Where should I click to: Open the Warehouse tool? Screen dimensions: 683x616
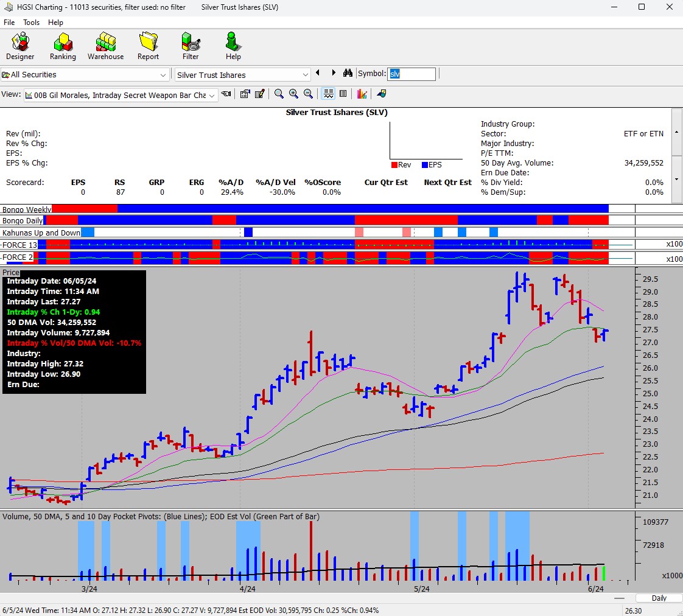105,46
